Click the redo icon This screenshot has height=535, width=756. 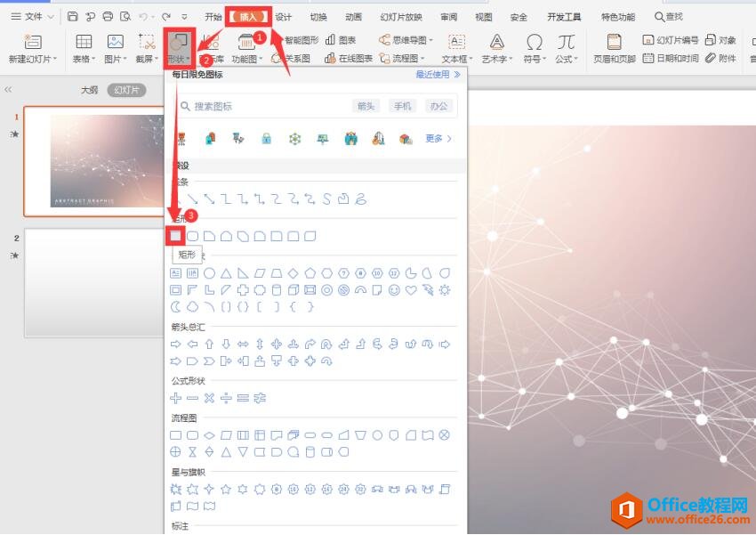(x=166, y=17)
